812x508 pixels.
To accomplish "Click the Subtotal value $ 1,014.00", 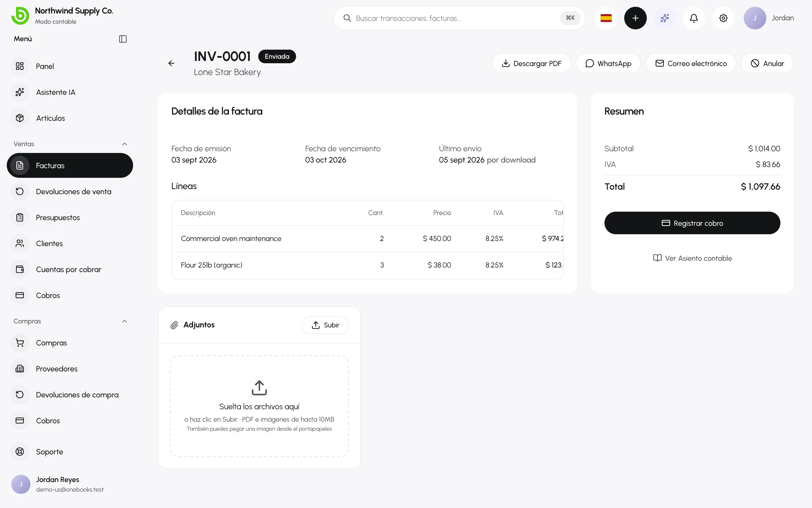I will pos(764,148).
